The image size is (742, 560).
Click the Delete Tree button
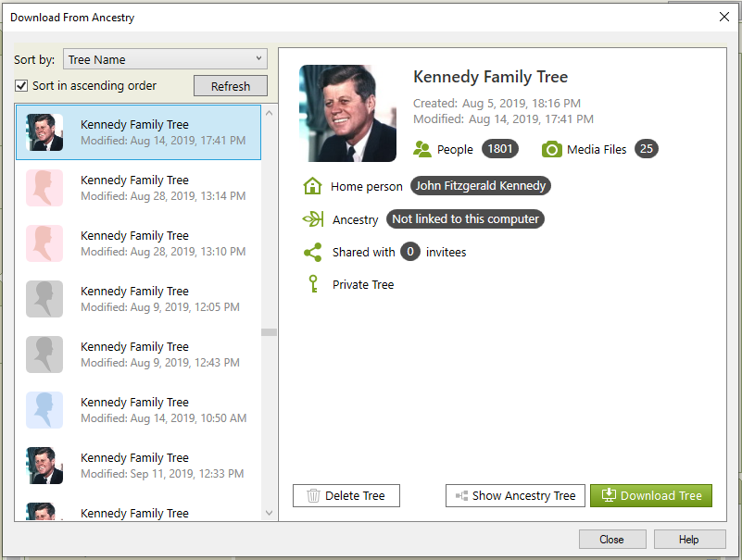tap(346, 495)
